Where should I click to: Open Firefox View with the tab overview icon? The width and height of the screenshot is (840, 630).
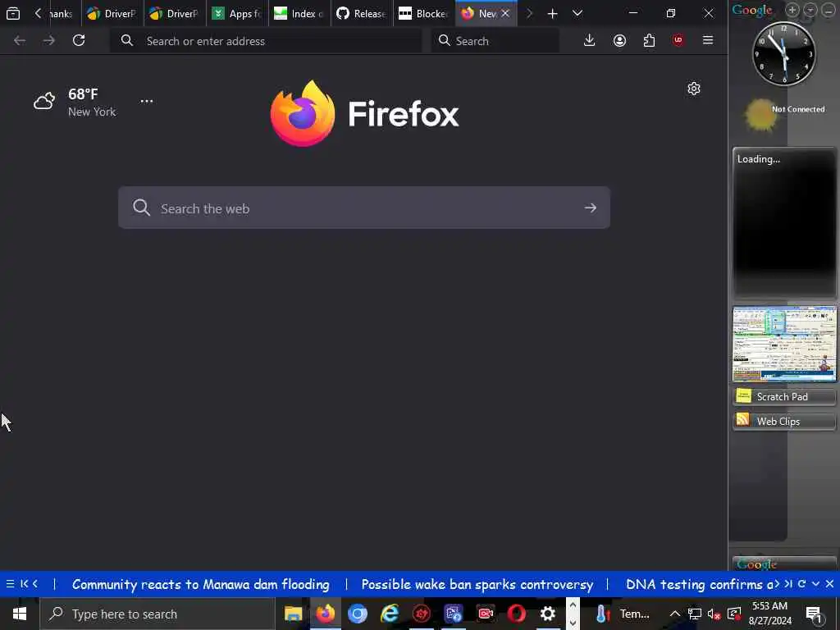pos(13,13)
